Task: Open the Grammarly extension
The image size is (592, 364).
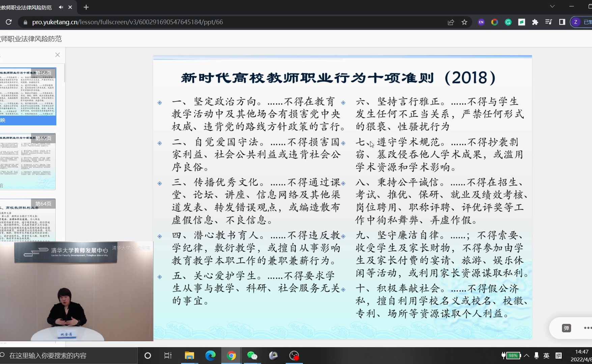Action: (508, 22)
